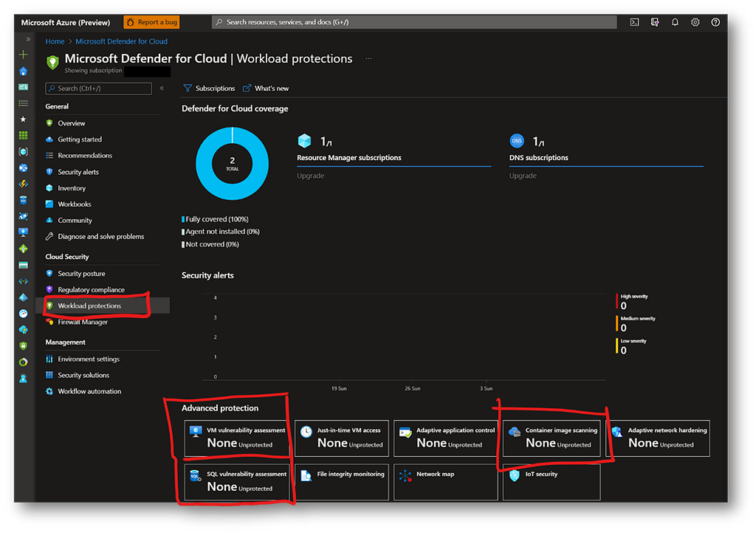Open Directories and subscriptions filter icon
The image size is (756, 535).
click(x=655, y=22)
